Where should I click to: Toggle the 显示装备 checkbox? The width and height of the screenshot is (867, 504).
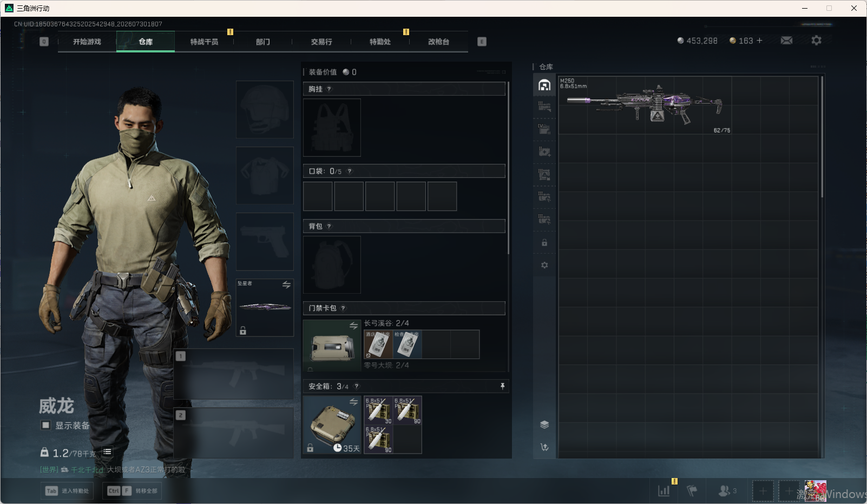coord(46,425)
